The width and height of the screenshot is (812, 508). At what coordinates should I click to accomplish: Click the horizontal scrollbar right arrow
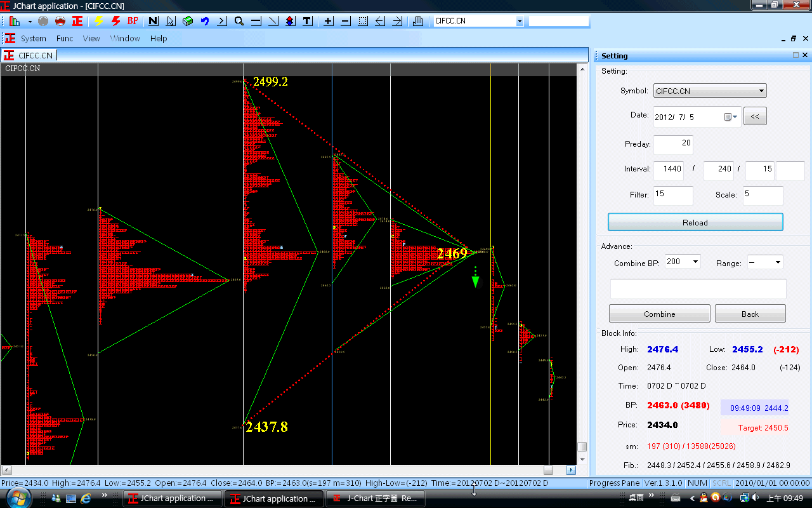pos(571,471)
